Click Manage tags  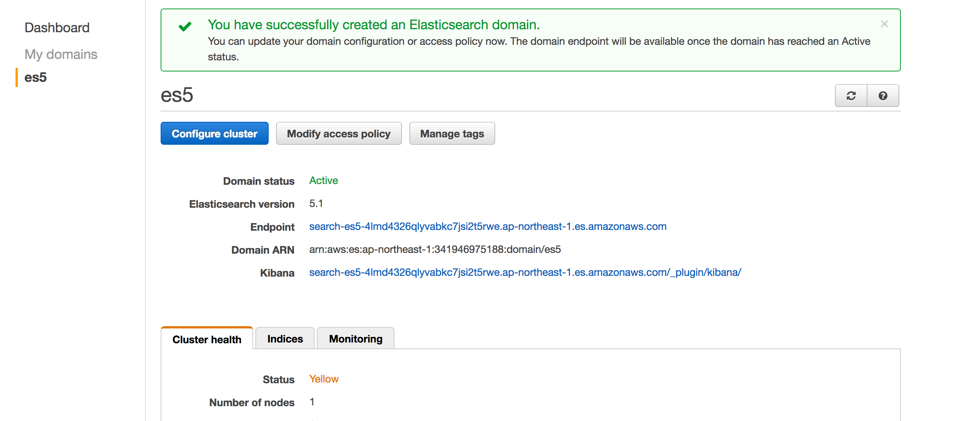click(452, 133)
